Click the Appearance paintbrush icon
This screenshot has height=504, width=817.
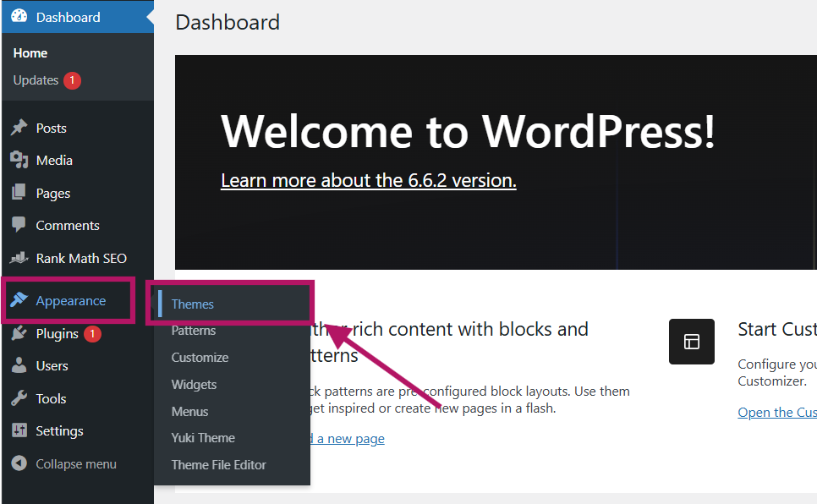19,299
